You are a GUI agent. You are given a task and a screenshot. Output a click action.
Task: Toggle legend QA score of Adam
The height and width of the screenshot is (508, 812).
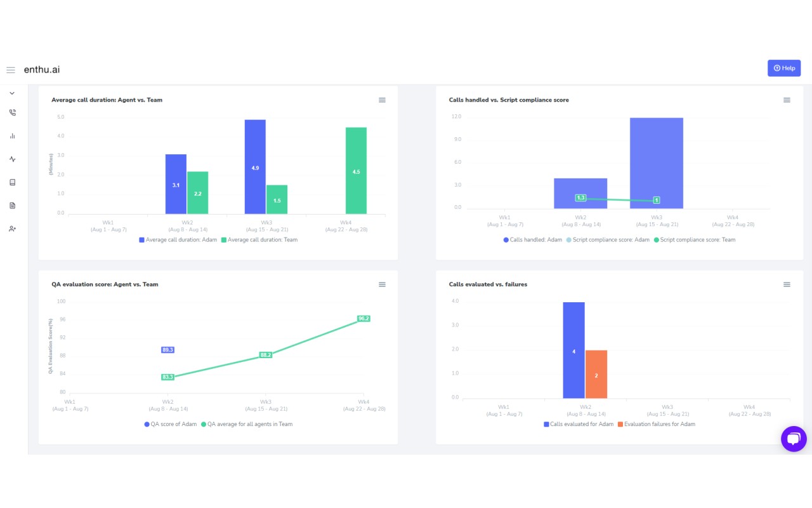pyautogui.click(x=170, y=424)
